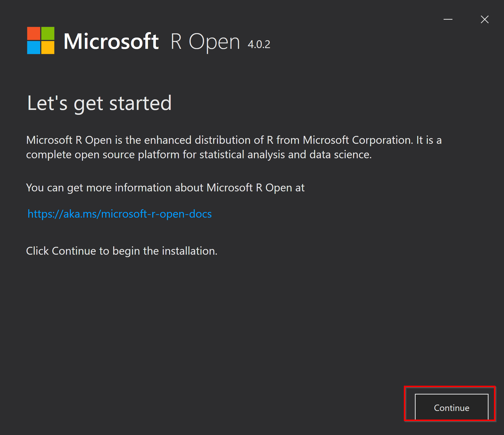Click the R Open product title
Viewport: 504px width, 435px height.
tap(205, 42)
